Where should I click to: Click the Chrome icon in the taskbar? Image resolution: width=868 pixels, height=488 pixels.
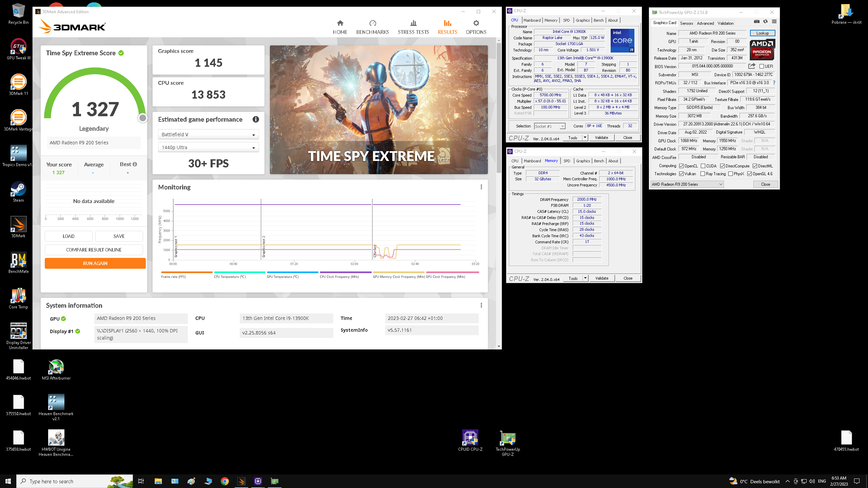225,481
